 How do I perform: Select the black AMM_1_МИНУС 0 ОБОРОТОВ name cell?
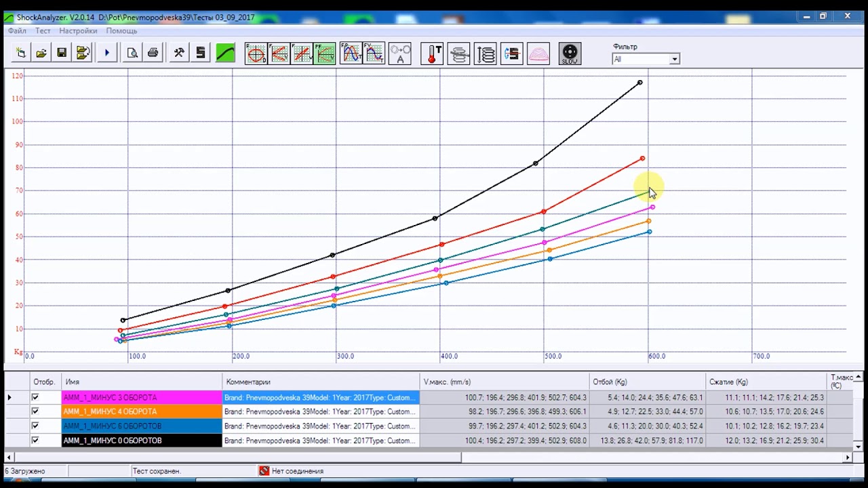[142, 441]
